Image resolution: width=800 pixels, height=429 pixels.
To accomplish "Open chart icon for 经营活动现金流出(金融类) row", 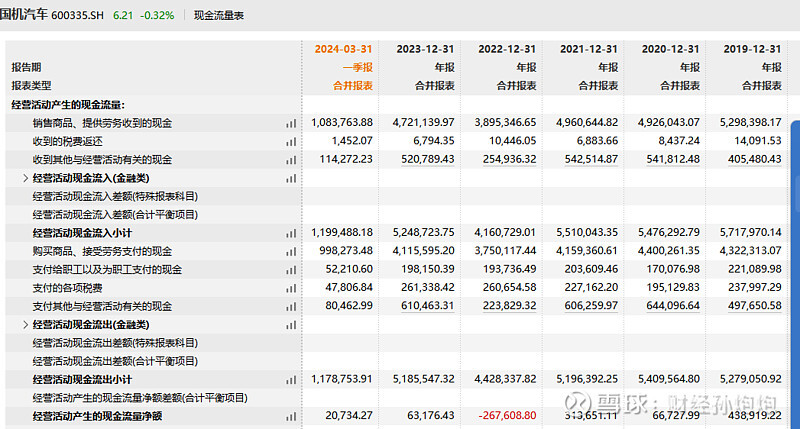I will pyautogui.click(x=291, y=325).
